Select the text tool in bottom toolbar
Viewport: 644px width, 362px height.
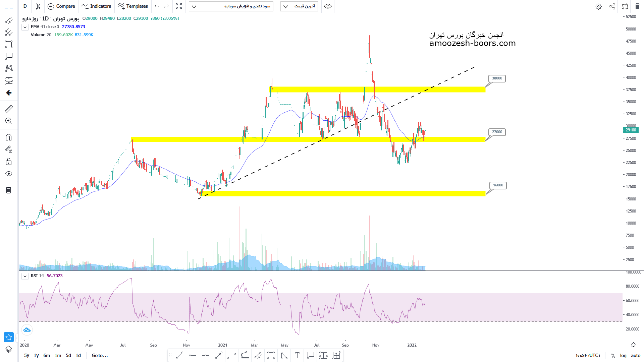pyautogui.click(x=297, y=356)
